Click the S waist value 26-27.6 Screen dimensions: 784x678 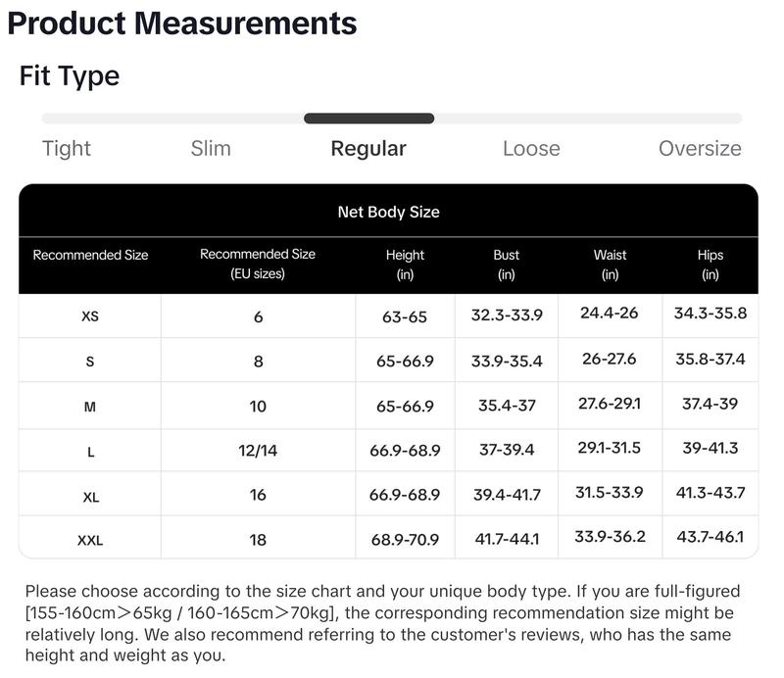point(609,359)
